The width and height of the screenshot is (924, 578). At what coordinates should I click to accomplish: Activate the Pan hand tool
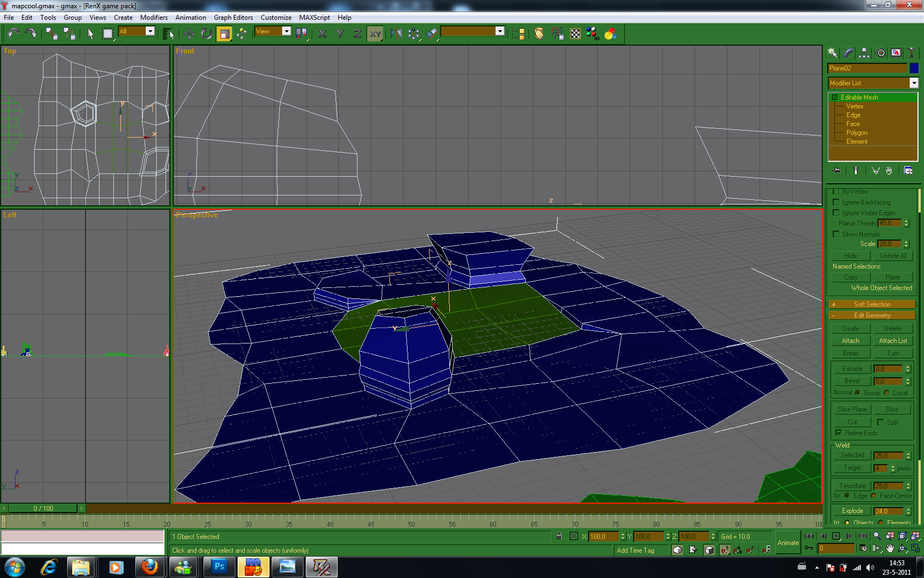[x=890, y=548]
